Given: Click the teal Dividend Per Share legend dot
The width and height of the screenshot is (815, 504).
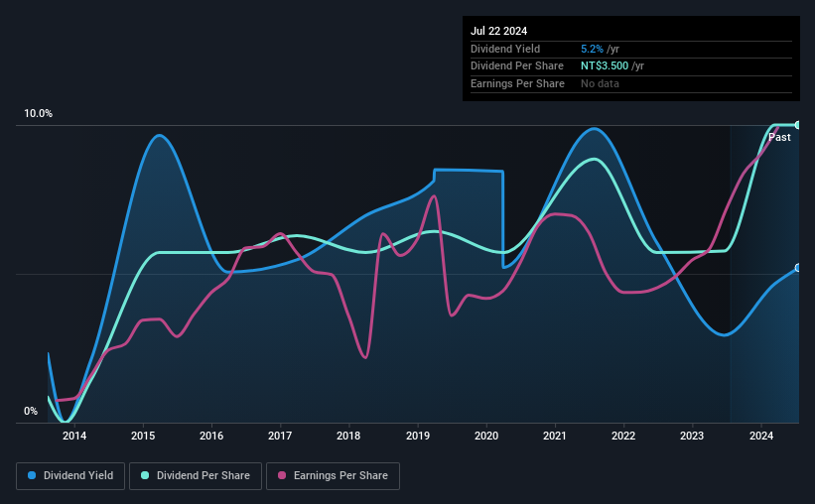Looking at the screenshot, I should [145, 475].
